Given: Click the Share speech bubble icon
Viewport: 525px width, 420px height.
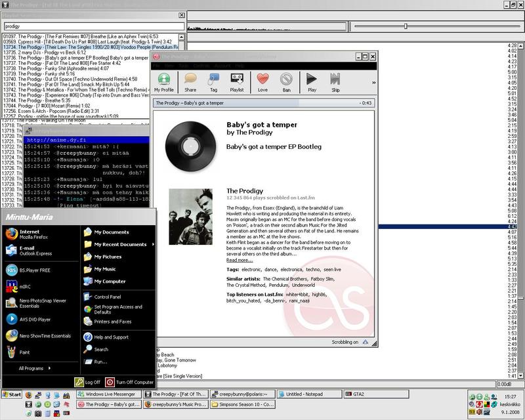Looking at the screenshot, I should click(x=190, y=83).
